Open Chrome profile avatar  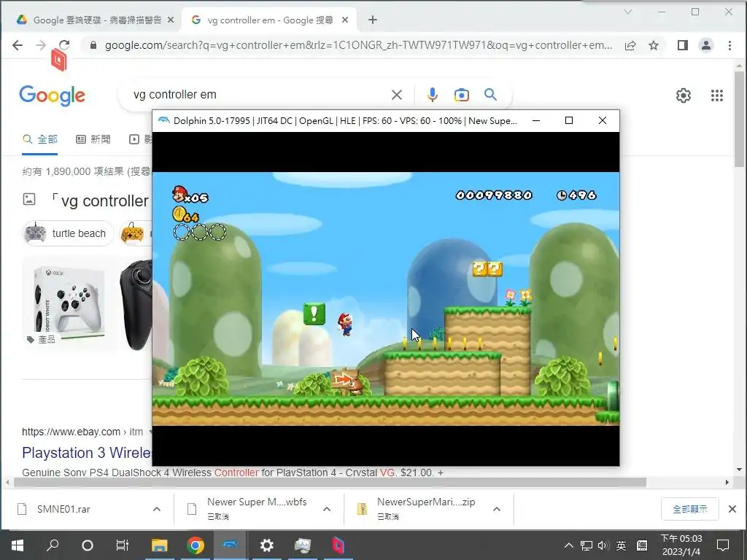pyautogui.click(x=706, y=45)
